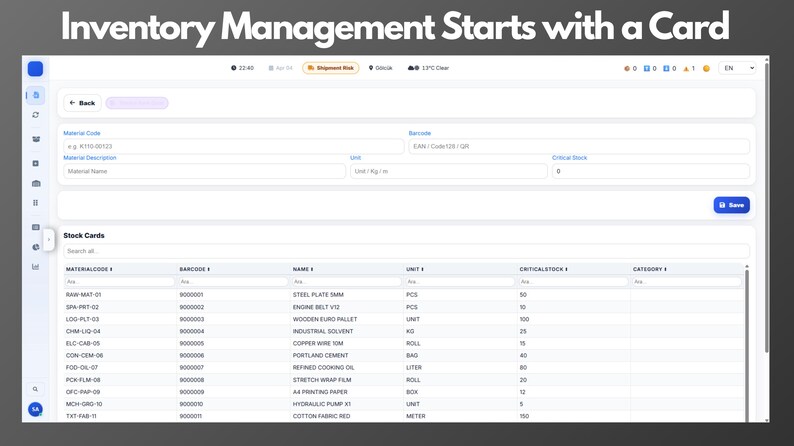Click the yellow circle status icon
794x446 pixels.
(x=706, y=68)
